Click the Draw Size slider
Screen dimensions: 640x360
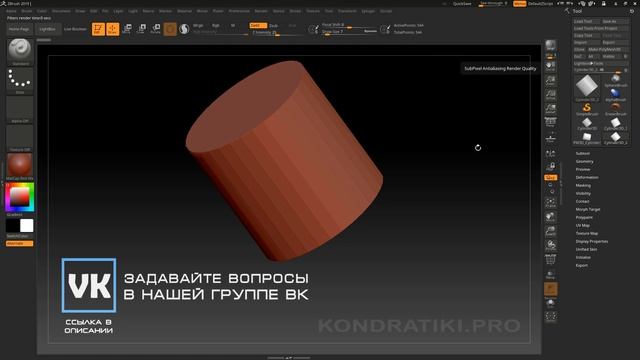[349, 31]
